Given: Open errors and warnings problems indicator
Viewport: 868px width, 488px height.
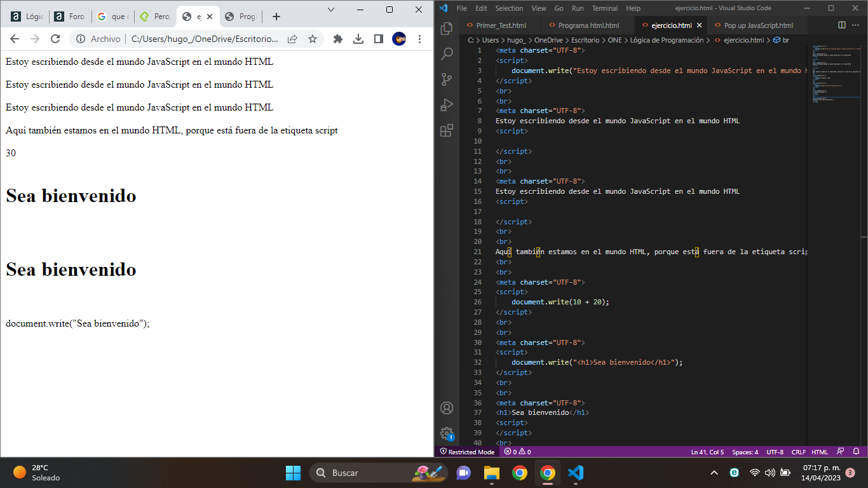Looking at the screenshot, I should click(x=517, y=452).
